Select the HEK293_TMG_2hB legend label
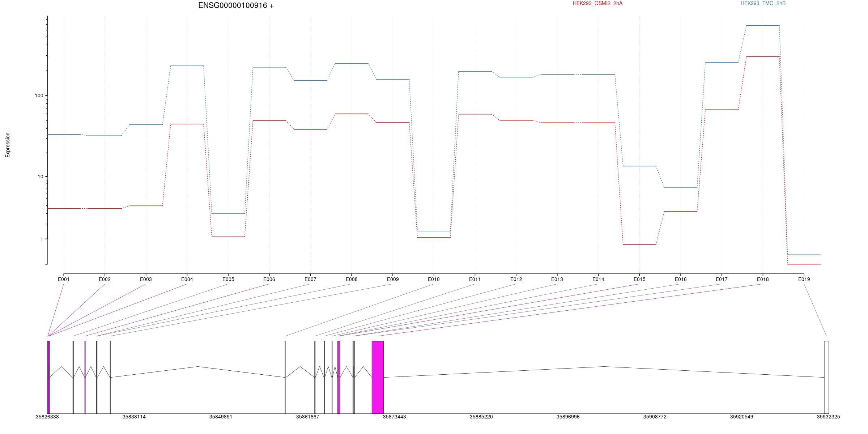Viewport: 868px width, 434px height. pos(763,3)
